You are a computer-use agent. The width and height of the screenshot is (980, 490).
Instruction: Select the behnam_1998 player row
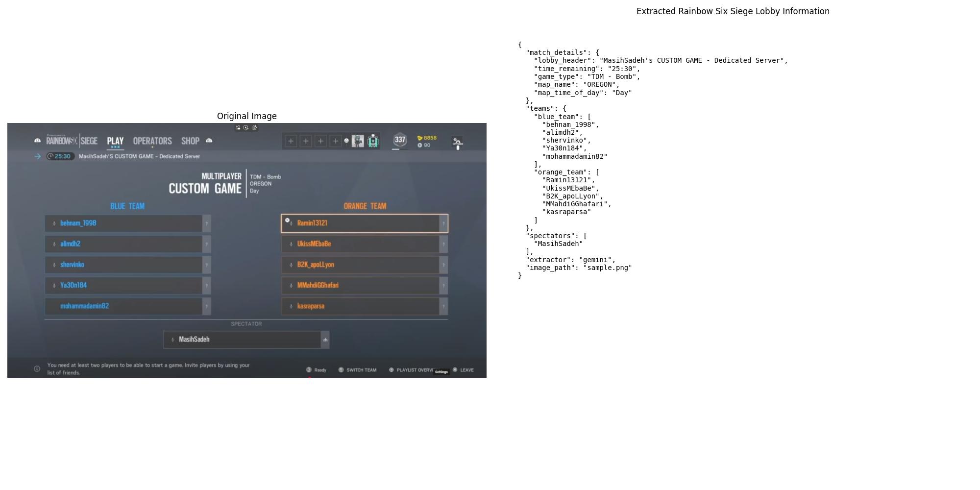pyautogui.click(x=128, y=223)
